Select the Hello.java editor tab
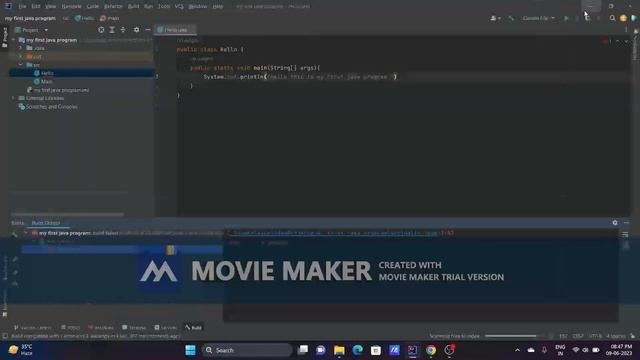 (x=176, y=30)
